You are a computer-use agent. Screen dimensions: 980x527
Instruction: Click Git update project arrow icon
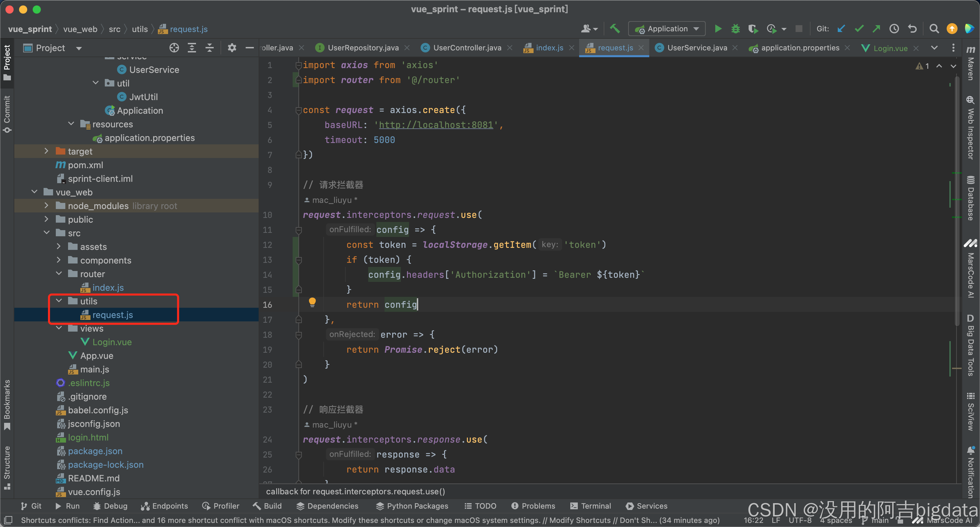pos(841,29)
